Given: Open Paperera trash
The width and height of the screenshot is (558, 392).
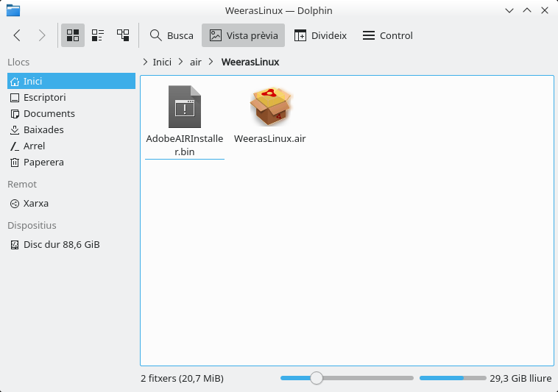Looking at the screenshot, I should (71, 162).
